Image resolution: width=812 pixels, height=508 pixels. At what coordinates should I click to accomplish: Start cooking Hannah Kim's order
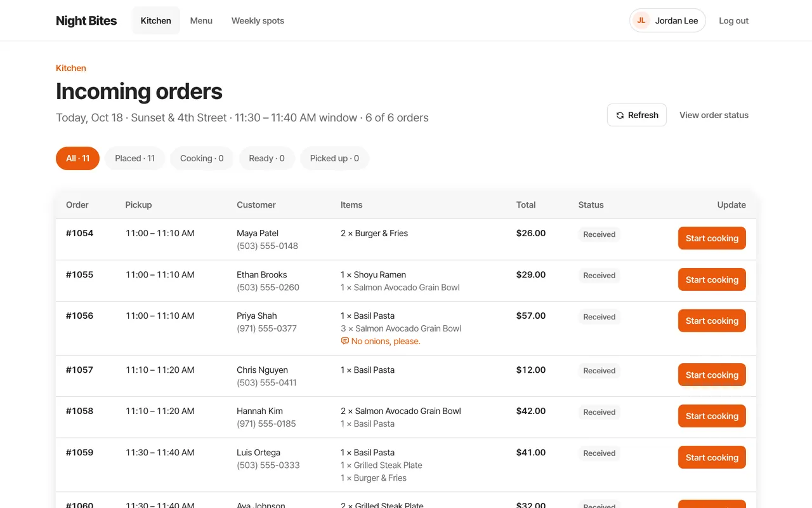712,416
